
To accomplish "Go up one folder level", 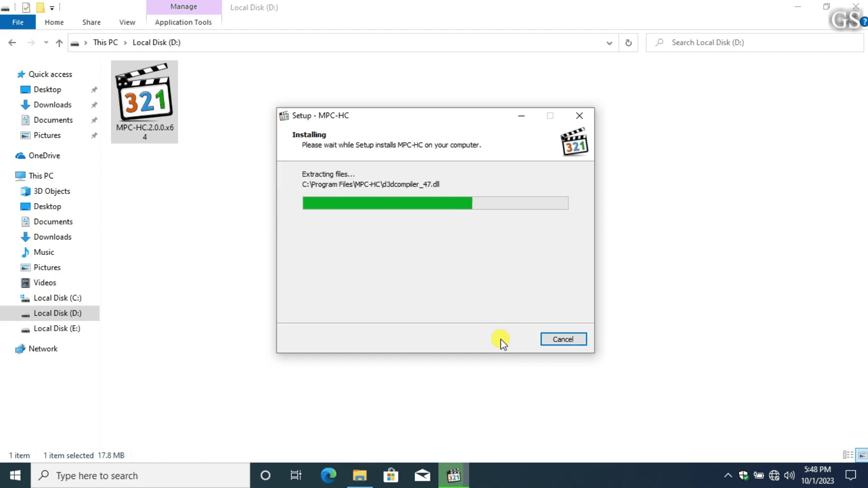I will tap(59, 42).
